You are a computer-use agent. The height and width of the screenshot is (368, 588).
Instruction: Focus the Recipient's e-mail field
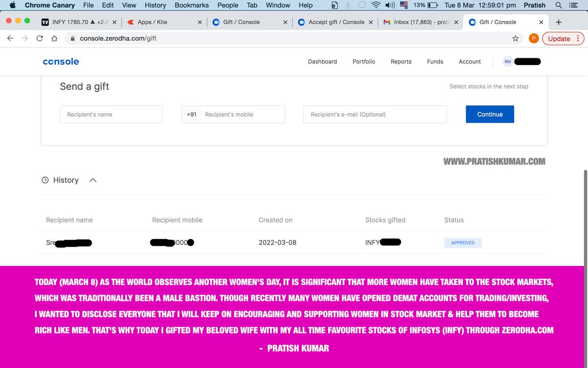tap(375, 114)
